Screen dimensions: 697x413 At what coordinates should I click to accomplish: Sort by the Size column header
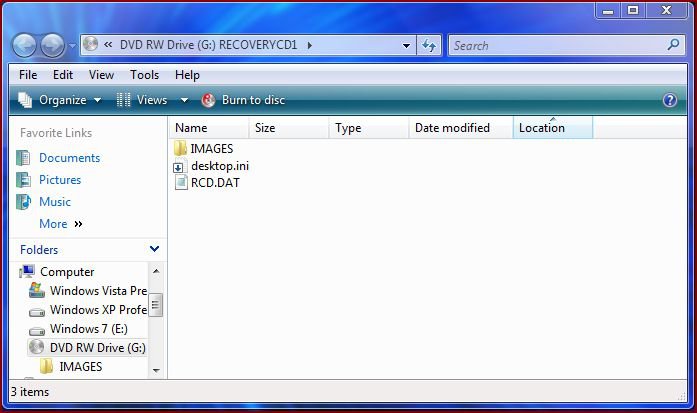(x=289, y=128)
